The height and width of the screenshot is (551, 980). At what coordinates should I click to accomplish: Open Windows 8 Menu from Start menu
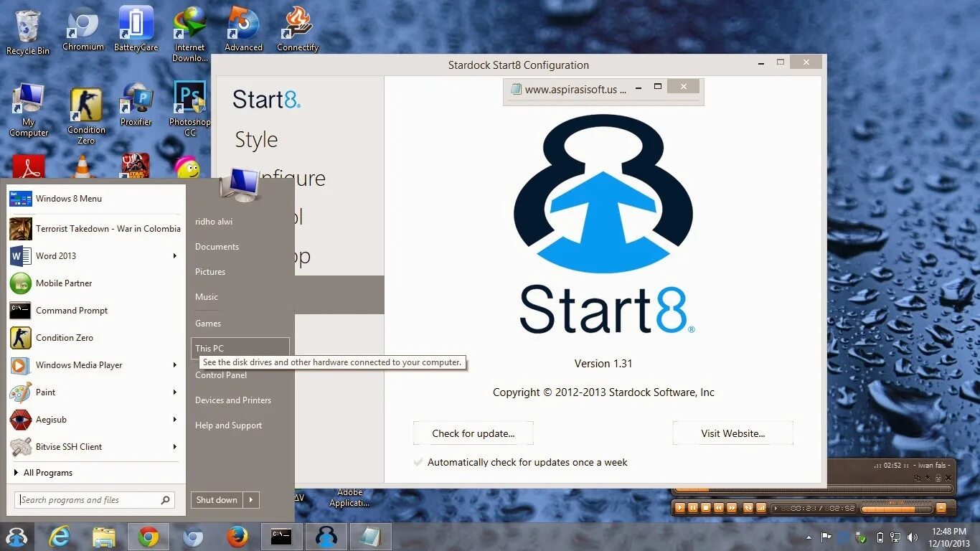pyautogui.click(x=95, y=199)
